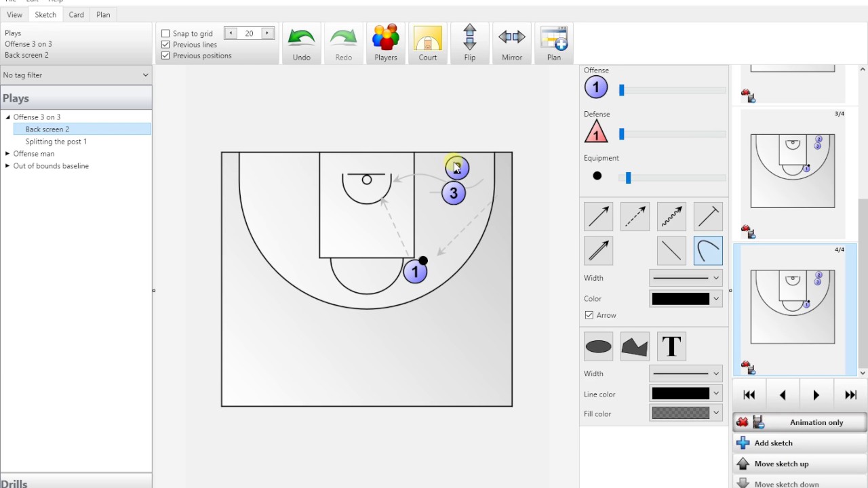This screenshot has height=488, width=868.
Task: Increase the grid size stepper value
Action: point(267,33)
